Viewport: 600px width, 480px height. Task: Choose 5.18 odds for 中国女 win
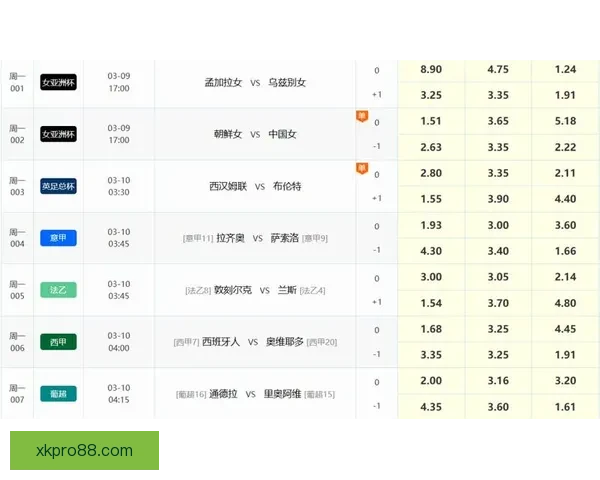(x=565, y=121)
